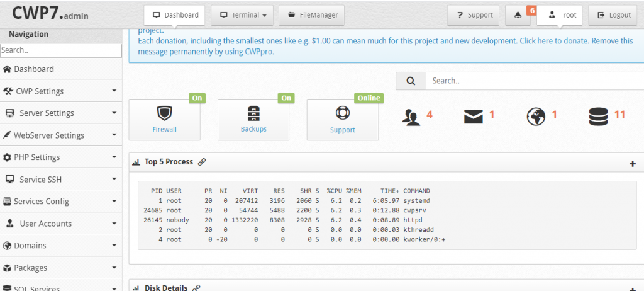644x291 pixels.
Task: Click the magnifier search icon button
Action: point(410,81)
